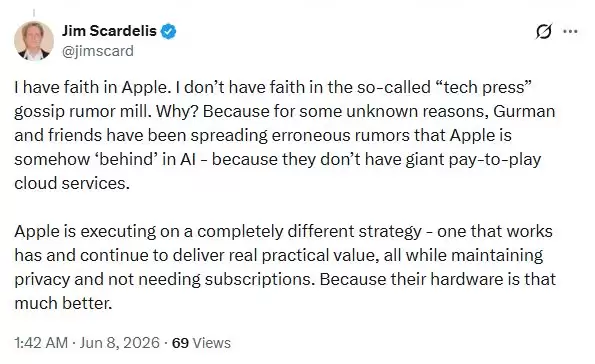This screenshot has height=364, width=595.
Task: Click the bold 69 view count
Action: click(180, 343)
